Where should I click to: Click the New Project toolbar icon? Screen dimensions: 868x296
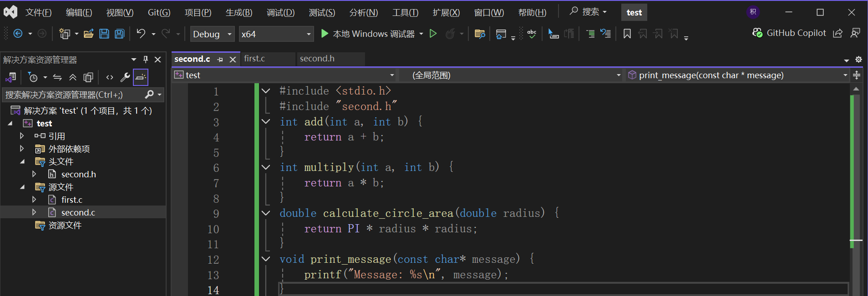point(65,34)
